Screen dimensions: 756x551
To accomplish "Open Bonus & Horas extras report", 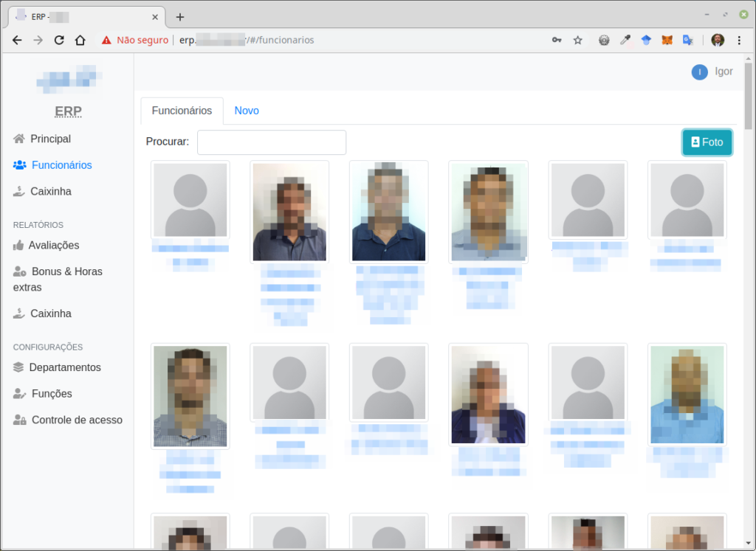I will (x=66, y=271).
